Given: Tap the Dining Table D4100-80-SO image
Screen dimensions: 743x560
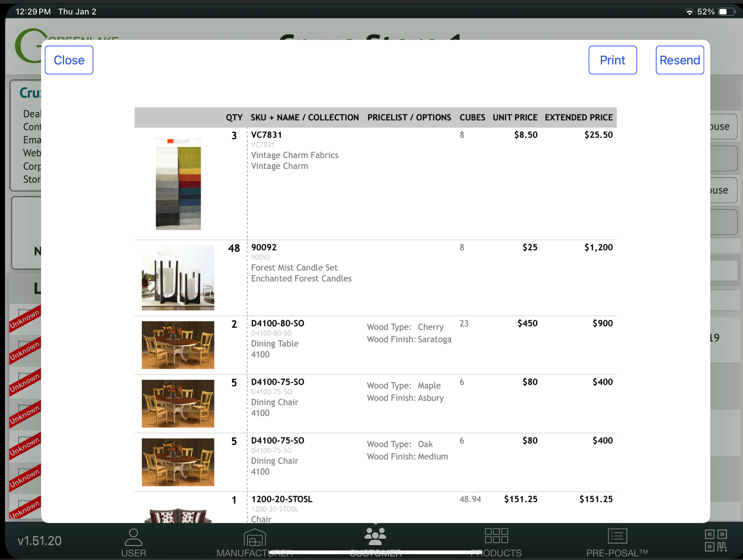Looking at the screenshot, I should click(x=178, y=345).
